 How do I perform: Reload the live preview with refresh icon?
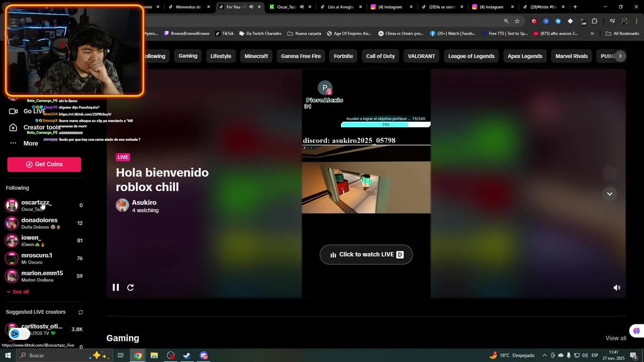click(x=130, y=288)
